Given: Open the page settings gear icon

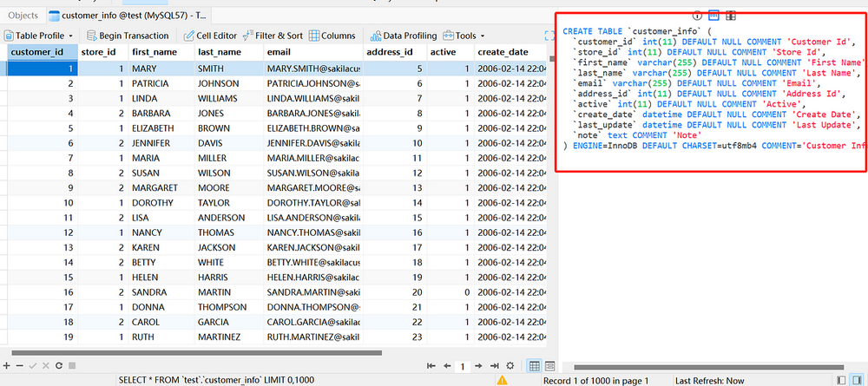Looking at the screenshot, I should click(x=510, y=366).
